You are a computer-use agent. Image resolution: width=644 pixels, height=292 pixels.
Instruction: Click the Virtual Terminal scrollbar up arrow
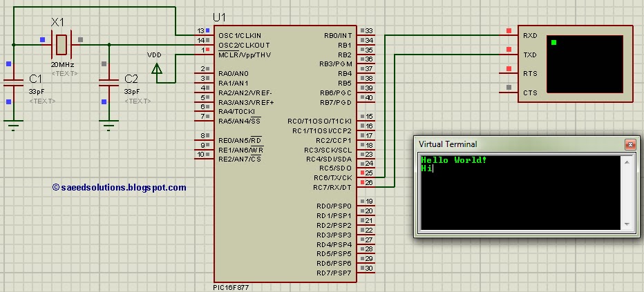point(627,162)
